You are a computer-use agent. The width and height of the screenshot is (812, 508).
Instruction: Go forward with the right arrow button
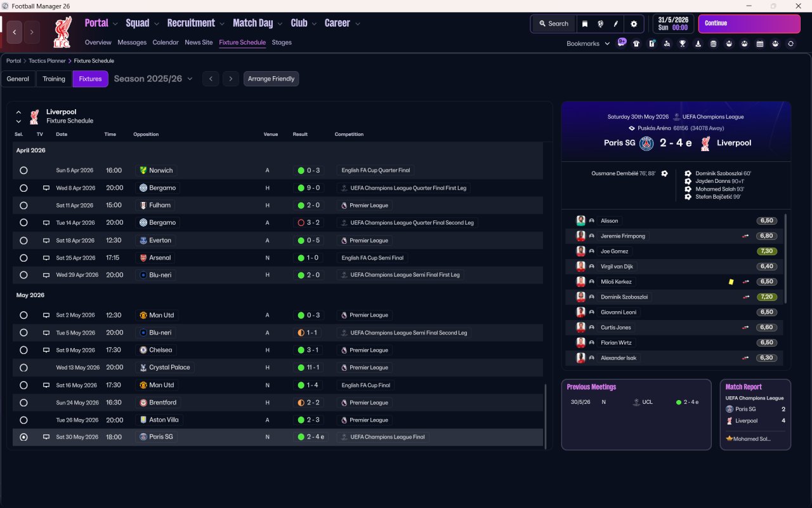click(32, 32)
